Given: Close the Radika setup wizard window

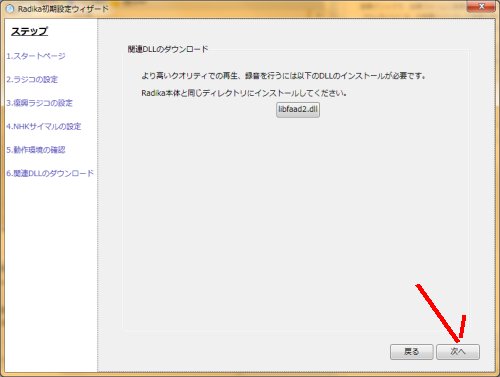Looking at the screenshot, I should pos(481,6).
